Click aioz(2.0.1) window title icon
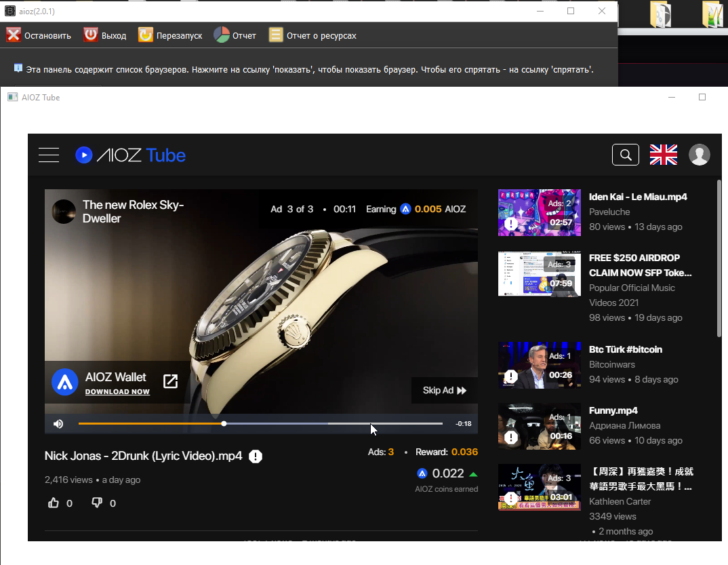 click(9, 11)
